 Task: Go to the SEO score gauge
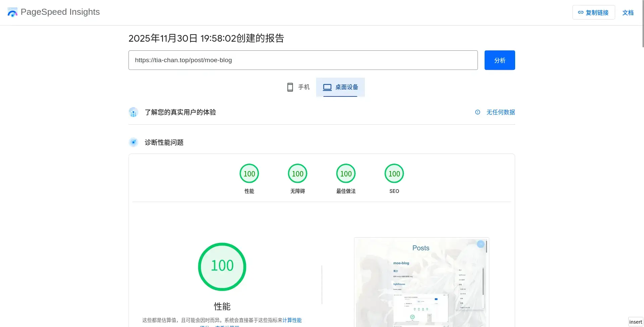pos(394,174)
